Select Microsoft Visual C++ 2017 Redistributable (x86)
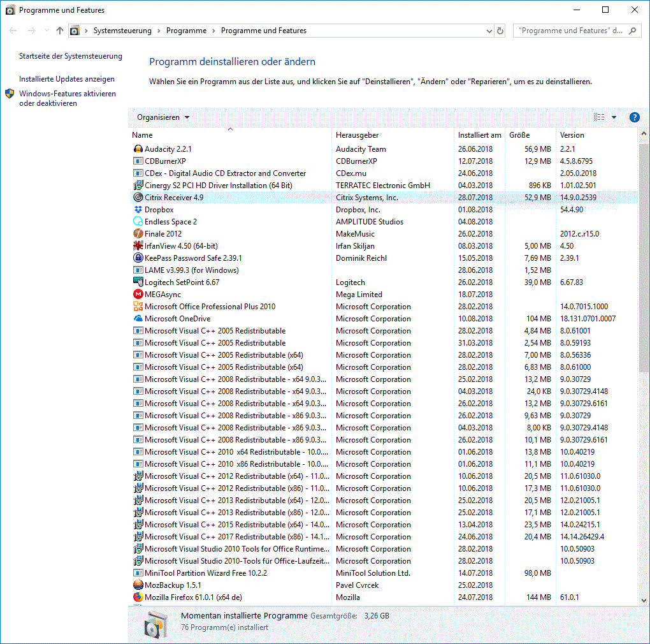This screenshot has height=644, width=650. pyautogui.click(x=384, y=537)
